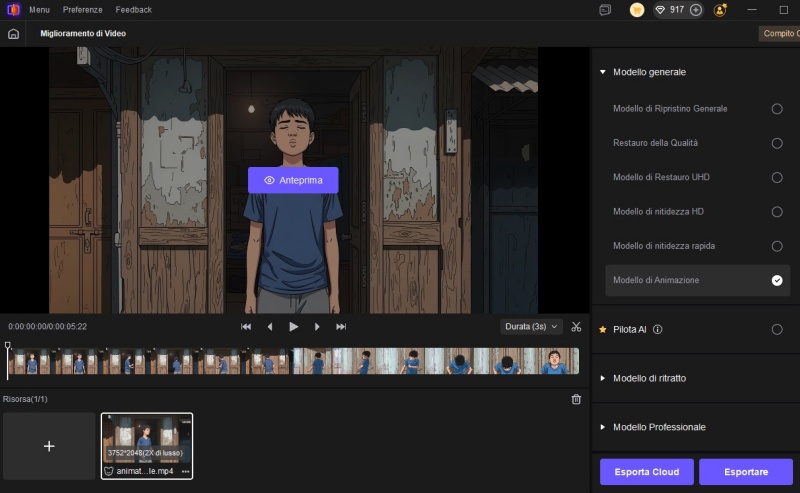Skip to start of video
Image resolution: width=800 pixels, height=493 pixels.
point(246,327)
